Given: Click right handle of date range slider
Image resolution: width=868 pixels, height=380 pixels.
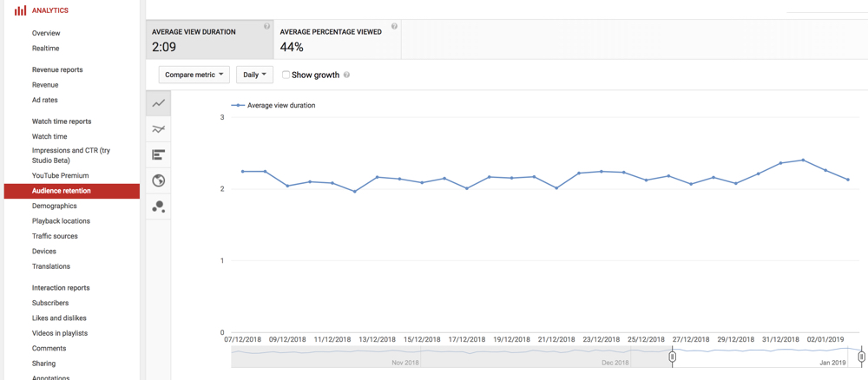Looking at the screenshot, I should tap(861, 357).
